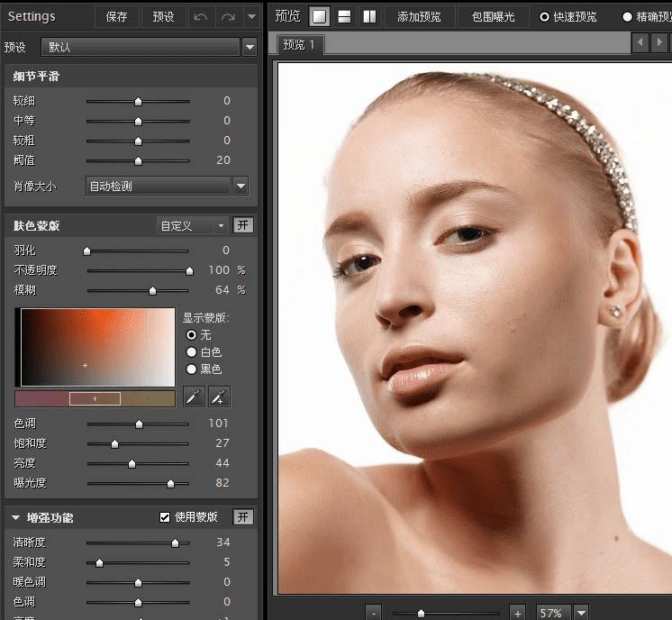Open the 预设 默认 dropdown
Image resolution: width=672 pixels, height=620 pixels.
tap(250, 47)
